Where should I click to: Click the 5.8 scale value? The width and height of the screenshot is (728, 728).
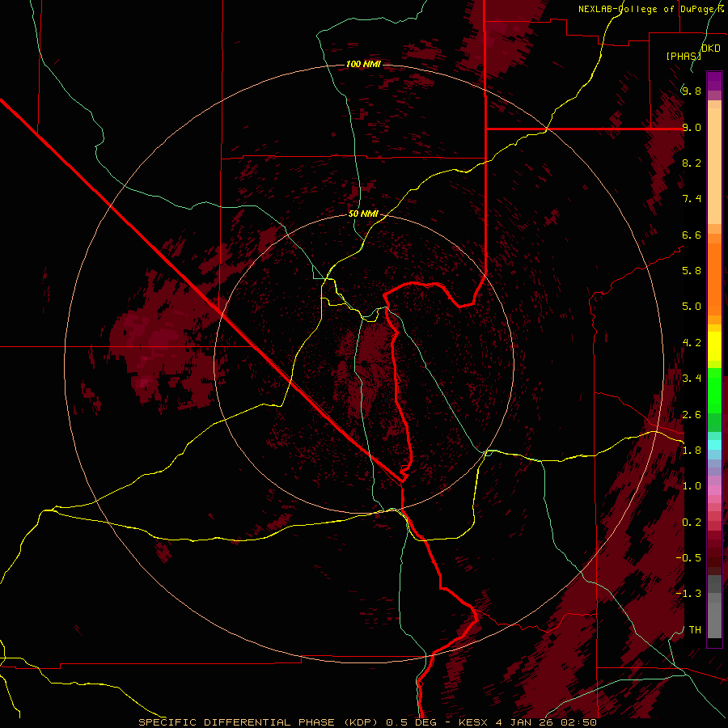[x=692, y=271]
